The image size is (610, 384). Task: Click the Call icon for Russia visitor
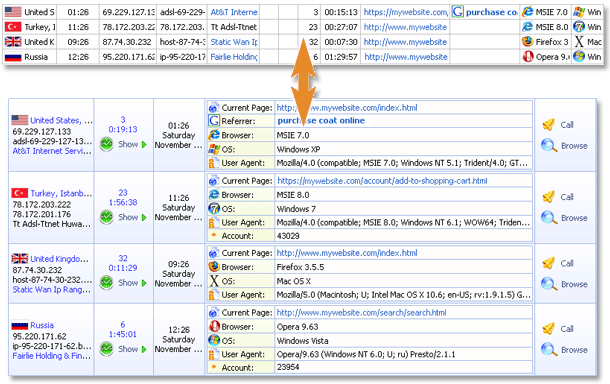point(549,329)
